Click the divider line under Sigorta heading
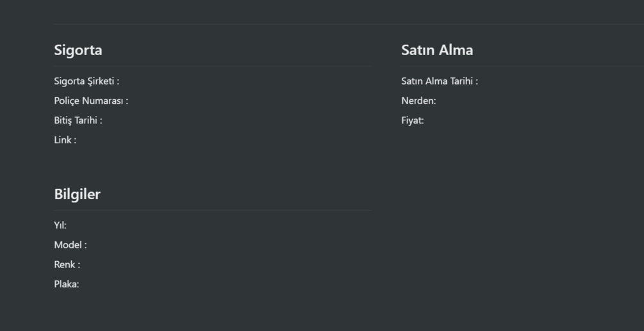 click(x=213, y=66)
